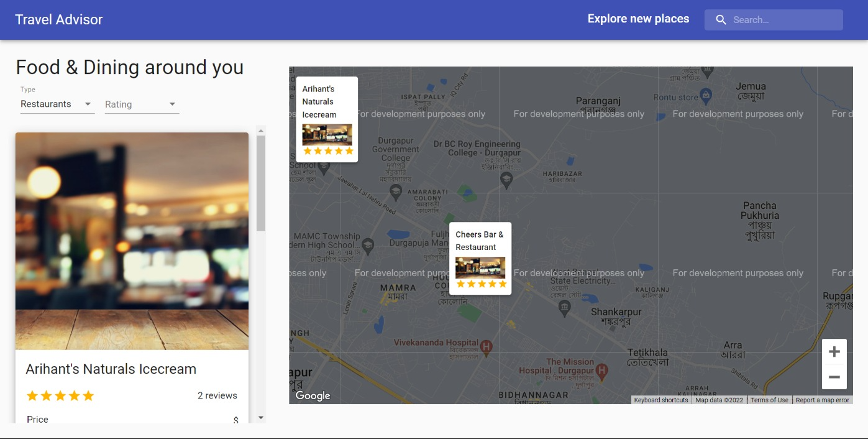This screenshot has height=439, width=868.
Task: Click star rating on Arihant's map card
Action: click(328, 151)
